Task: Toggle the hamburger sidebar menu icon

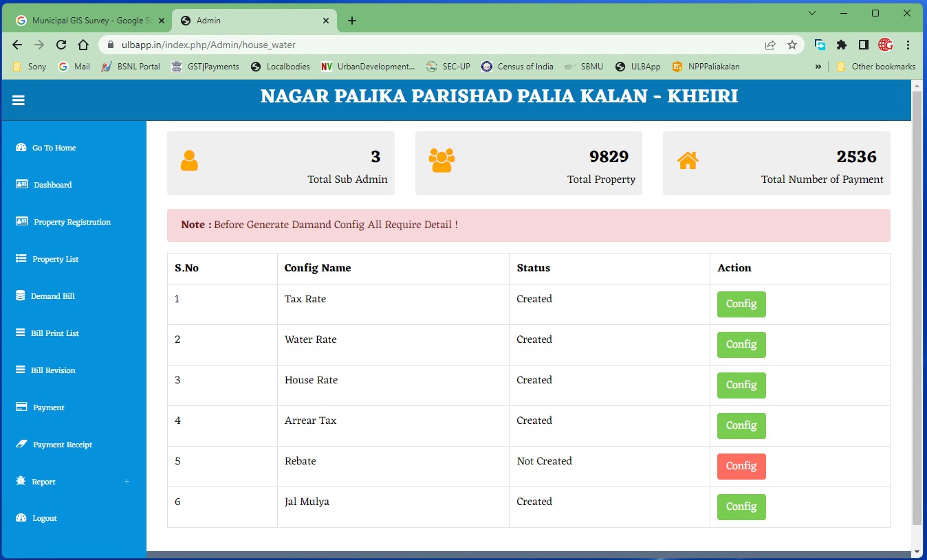Action: click(x=19, y=100)
